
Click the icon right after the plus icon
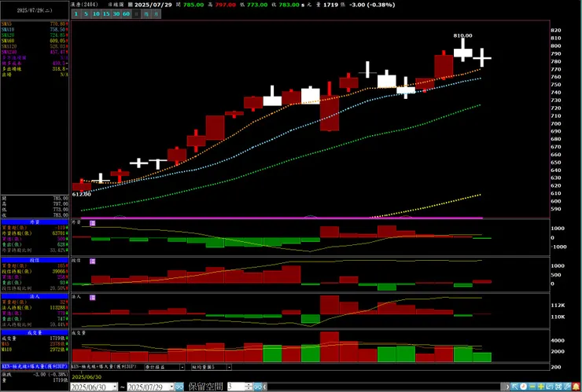[x=549, y=387]
